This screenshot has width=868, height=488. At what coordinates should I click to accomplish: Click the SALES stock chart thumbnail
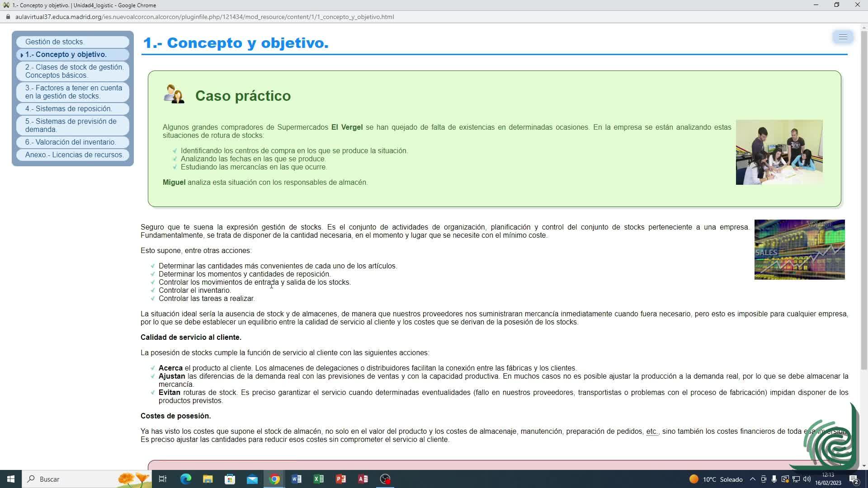pyautogui.click(x=799, y=249)
